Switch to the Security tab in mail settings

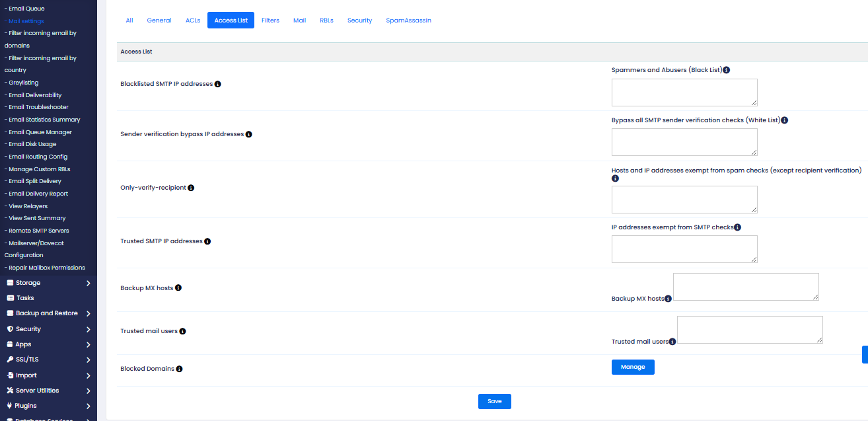[360, 20]
